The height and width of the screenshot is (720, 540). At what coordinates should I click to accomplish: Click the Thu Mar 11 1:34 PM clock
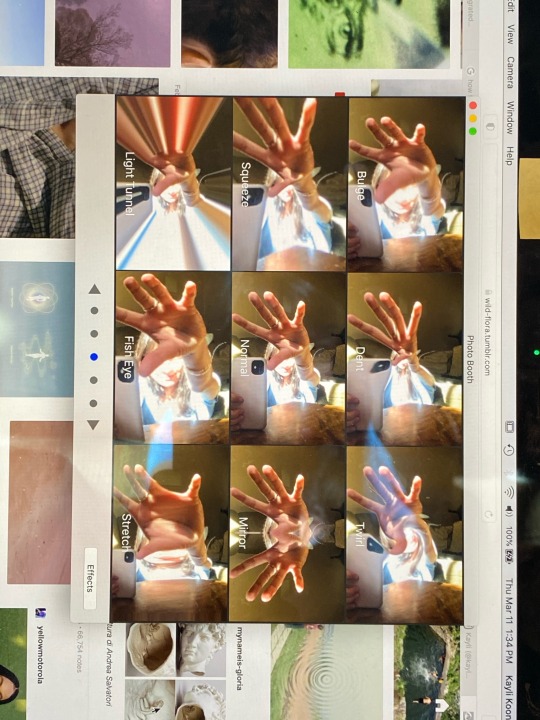point(509,621)
